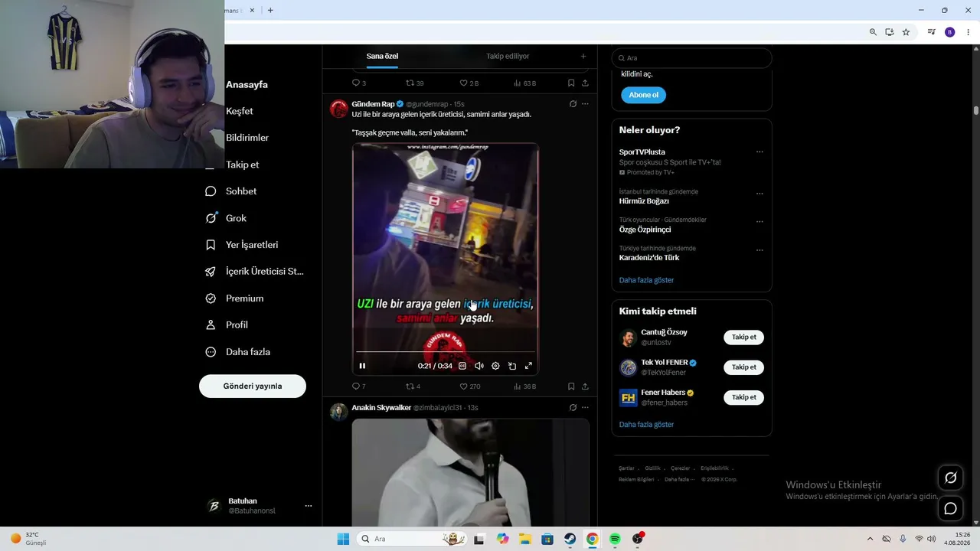Like the Gündem Rap post

[469, 386]
